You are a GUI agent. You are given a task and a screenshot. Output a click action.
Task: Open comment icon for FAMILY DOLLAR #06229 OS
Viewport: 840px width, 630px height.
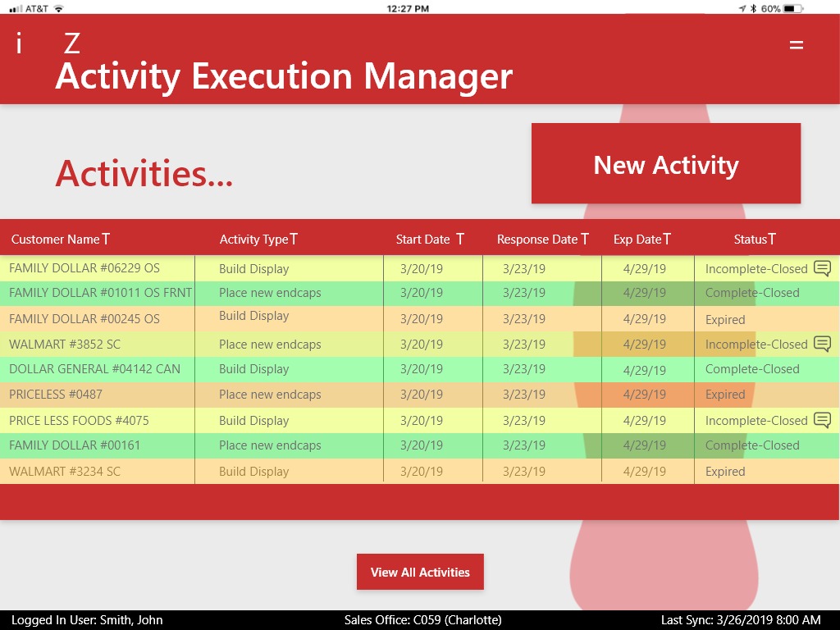pyautogui.click(x=822, y=267)
